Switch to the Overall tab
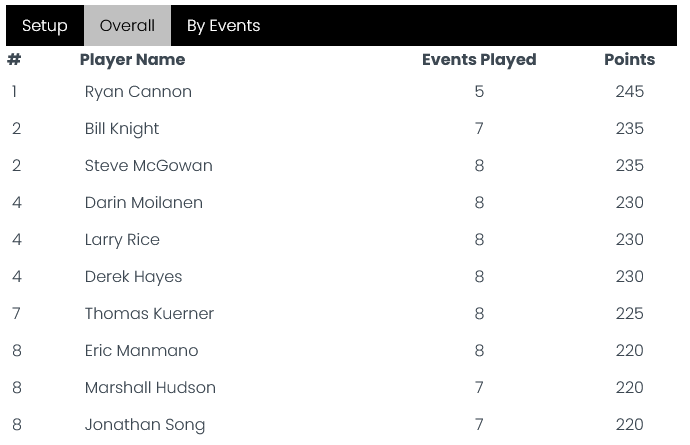Image resolution: width=690 pixels, height=445 pixels. click(127, 26)
